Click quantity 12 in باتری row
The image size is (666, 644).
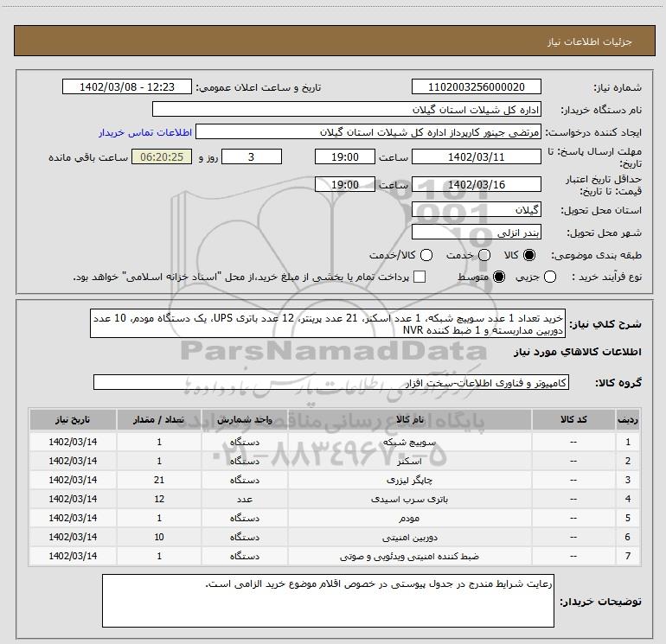tap(159, 499)
